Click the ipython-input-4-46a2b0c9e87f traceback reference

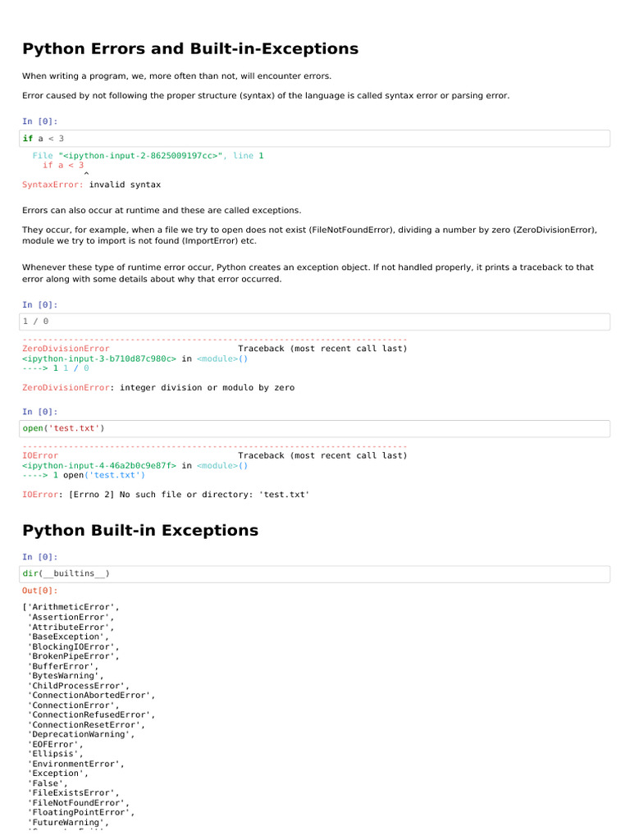click(x=99, y=465)
